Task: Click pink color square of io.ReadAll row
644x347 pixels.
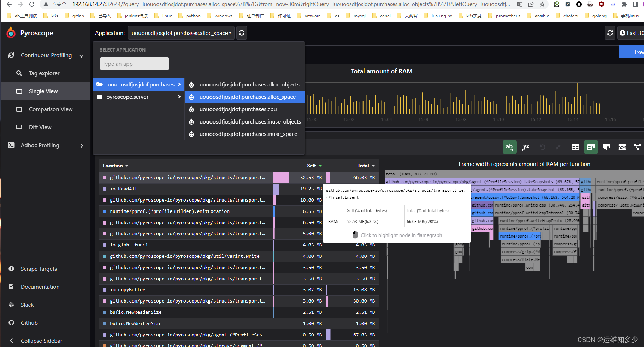Action: (105, 189)
